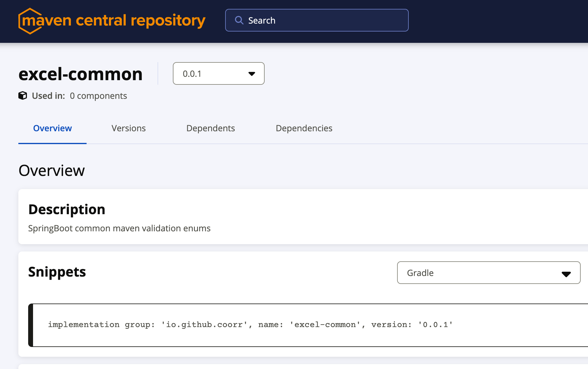Click the Snippets section heading
Viewport: 588px width, 369px height.
pos(57,272)
